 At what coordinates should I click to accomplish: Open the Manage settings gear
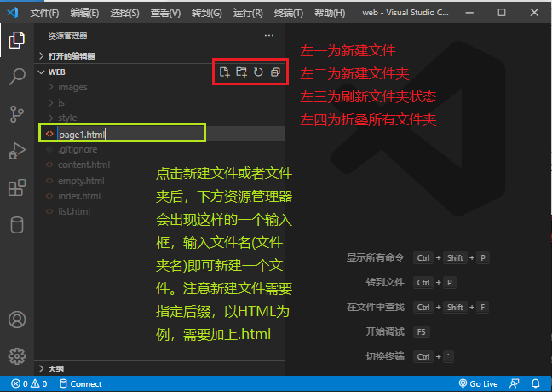coord(17,355)
